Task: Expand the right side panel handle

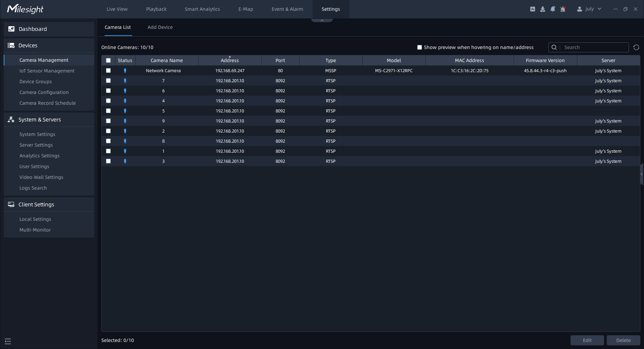Action: [641, 174]
